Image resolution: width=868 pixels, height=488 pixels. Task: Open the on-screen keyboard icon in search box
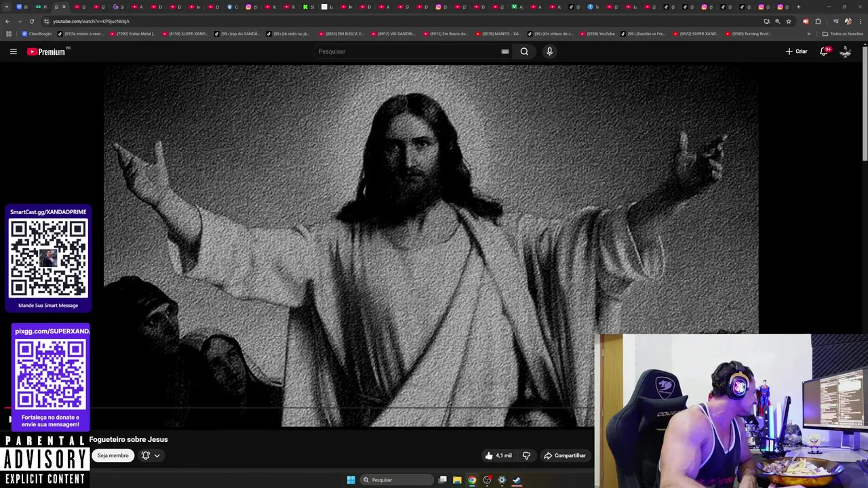505,52
